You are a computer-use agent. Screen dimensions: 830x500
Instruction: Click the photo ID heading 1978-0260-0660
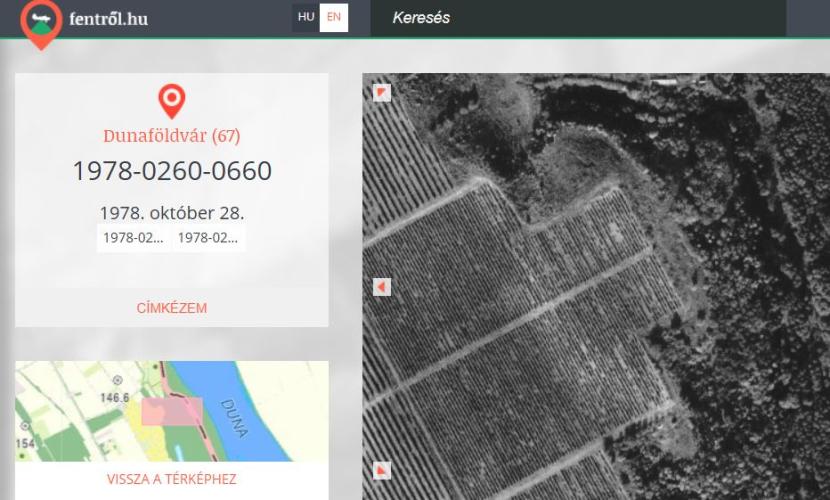click(x=172, y=171)
